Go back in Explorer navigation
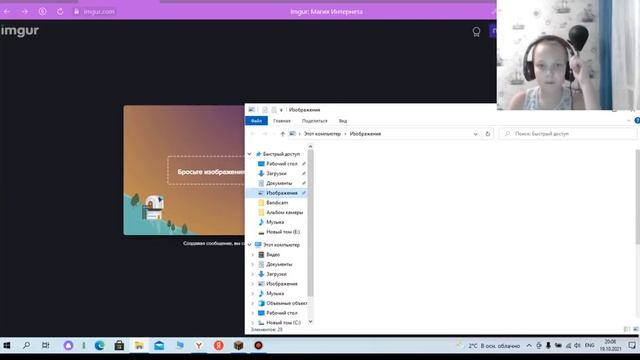Screen dimensions: 640x360 pyautogui.click(x=253, y=134)
